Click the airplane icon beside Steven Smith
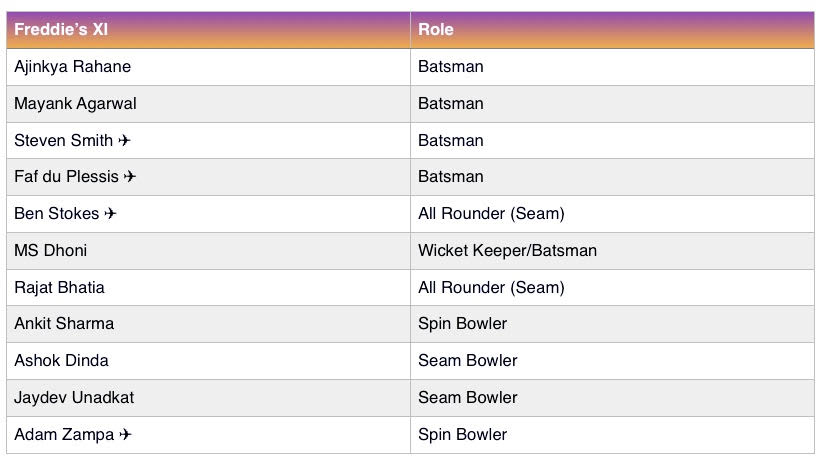Viewport: 826px width, 463px height. [124, 141]
